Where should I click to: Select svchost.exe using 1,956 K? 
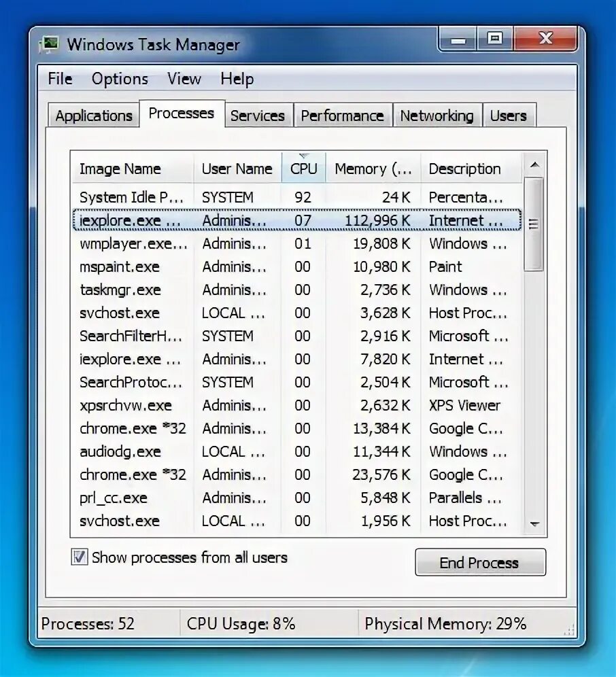[296, 521]
